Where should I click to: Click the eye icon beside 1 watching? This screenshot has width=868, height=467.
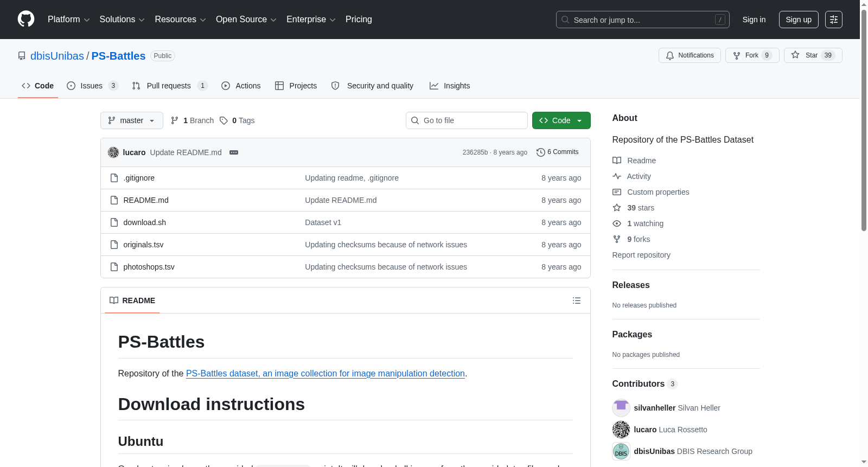(x=617, y=223)
